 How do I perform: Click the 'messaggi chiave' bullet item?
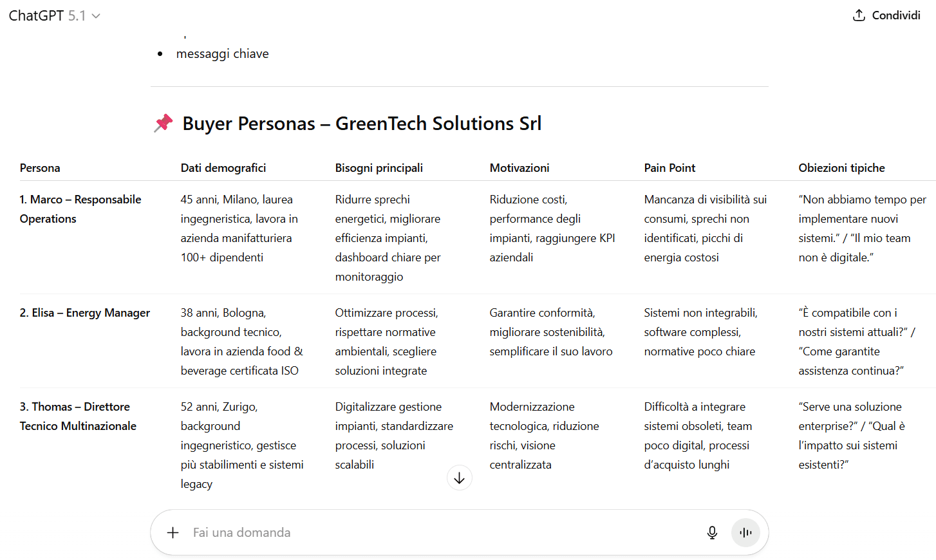pos(223,54)
